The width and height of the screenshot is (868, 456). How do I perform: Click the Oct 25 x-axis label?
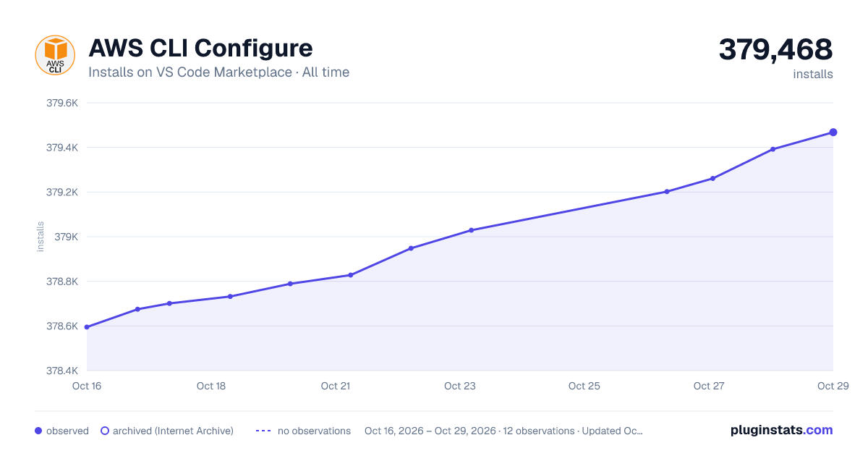click(x=584, y=386)
